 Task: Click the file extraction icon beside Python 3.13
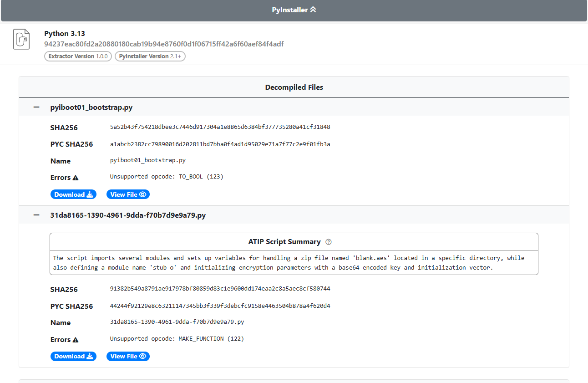21,39
